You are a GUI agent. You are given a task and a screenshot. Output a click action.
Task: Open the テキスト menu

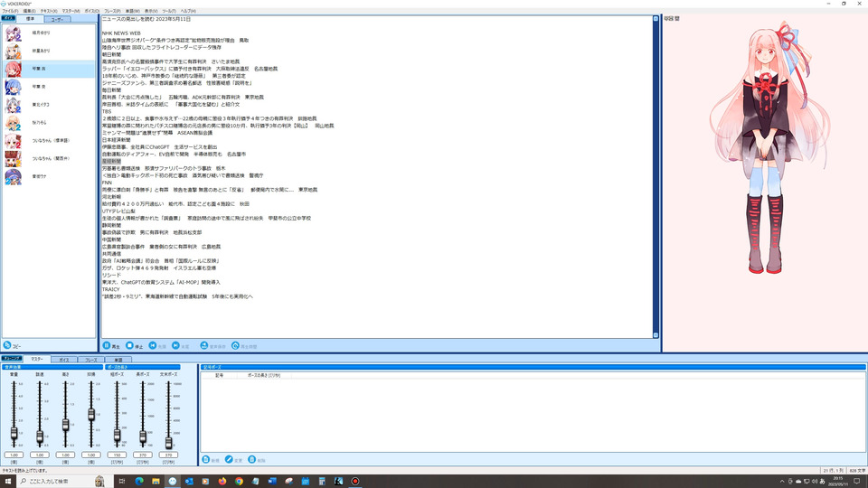(x=49, y=11)
